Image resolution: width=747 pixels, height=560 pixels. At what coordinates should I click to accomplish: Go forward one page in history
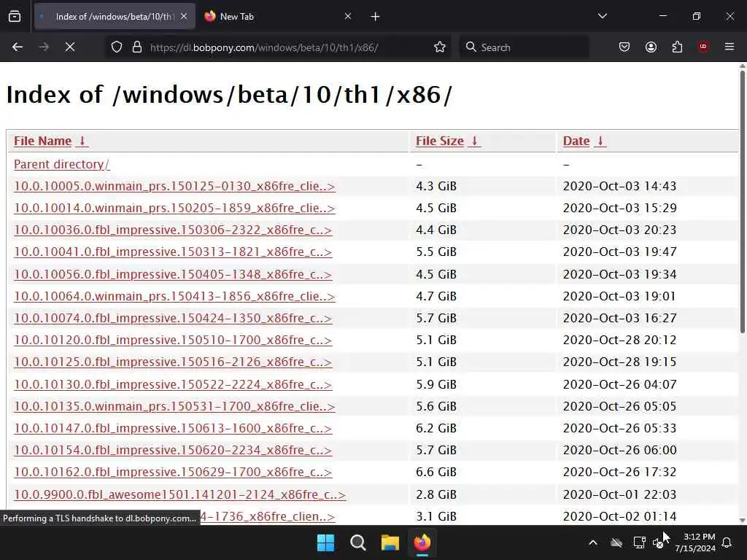point(44,47)
